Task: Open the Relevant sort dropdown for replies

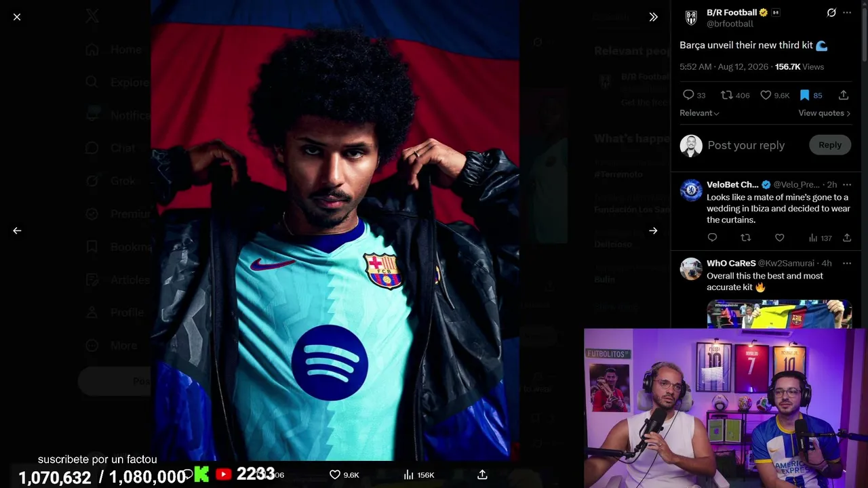Action: 699,113
